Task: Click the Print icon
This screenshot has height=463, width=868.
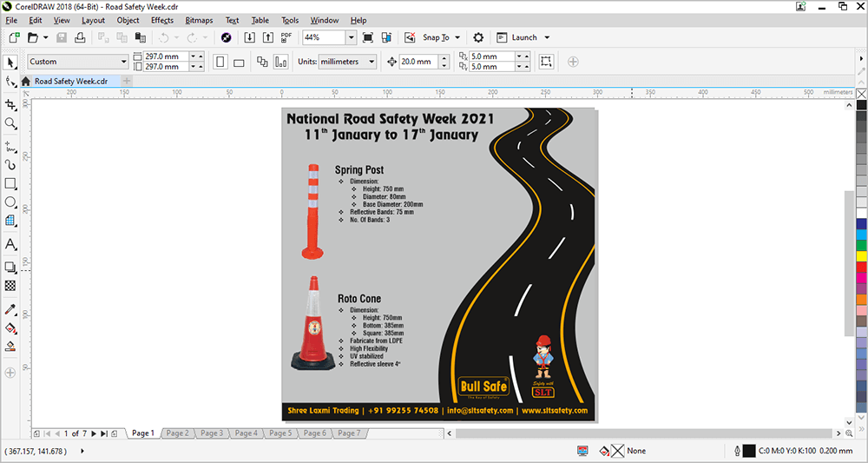Action: (80, 37)
